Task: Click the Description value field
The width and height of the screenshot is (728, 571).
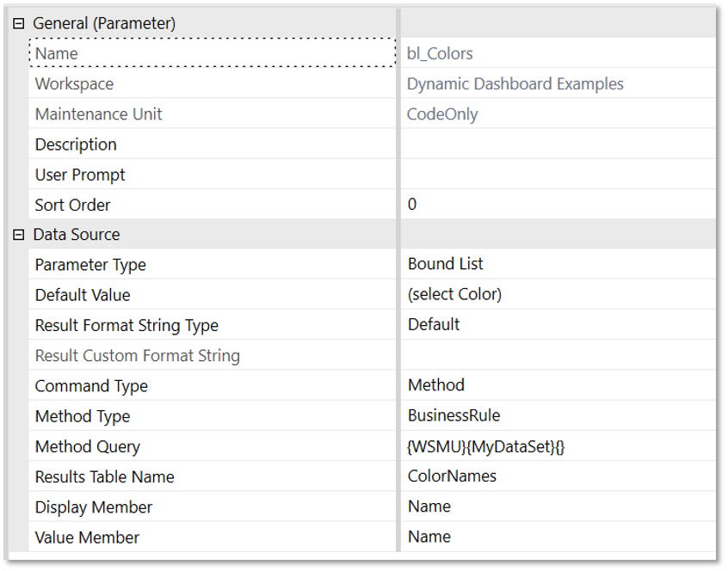Action: coord(559,144)
